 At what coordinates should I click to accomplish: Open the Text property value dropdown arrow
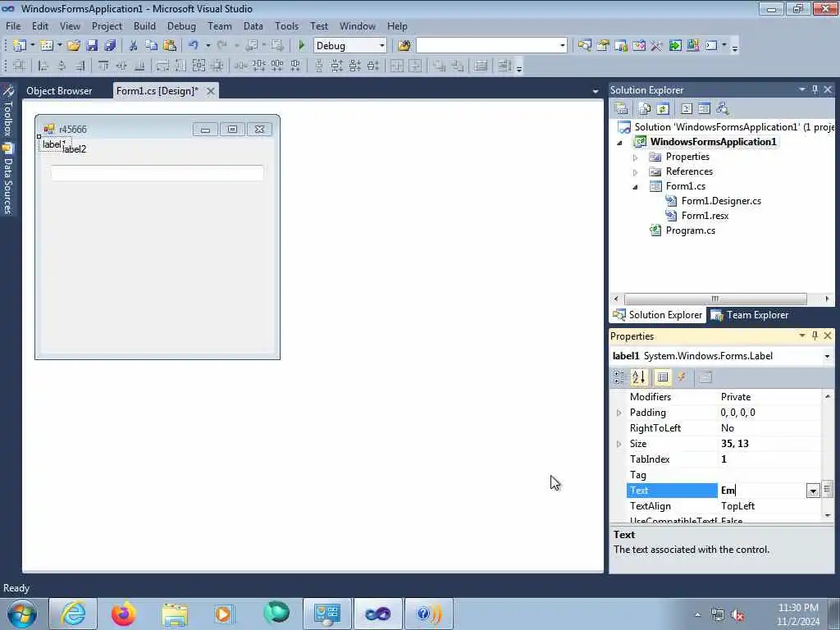click(x=813, y=491)
